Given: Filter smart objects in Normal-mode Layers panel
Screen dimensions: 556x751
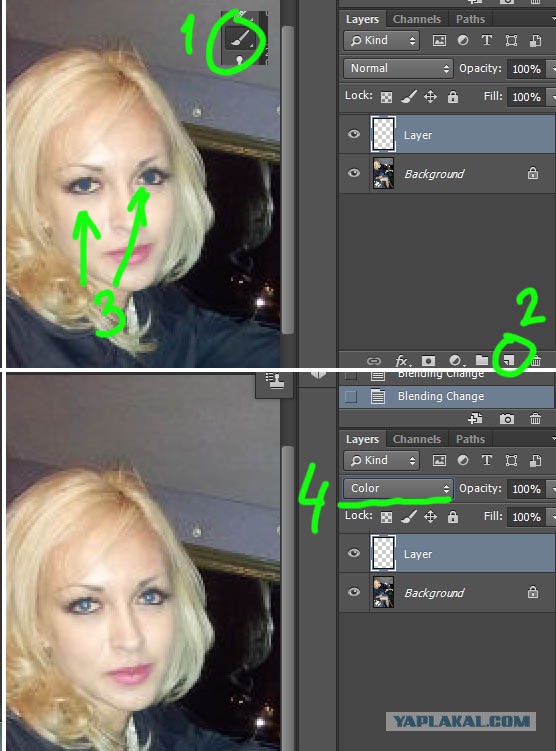Looking at the screenshot, I should [x=535, y=41].
